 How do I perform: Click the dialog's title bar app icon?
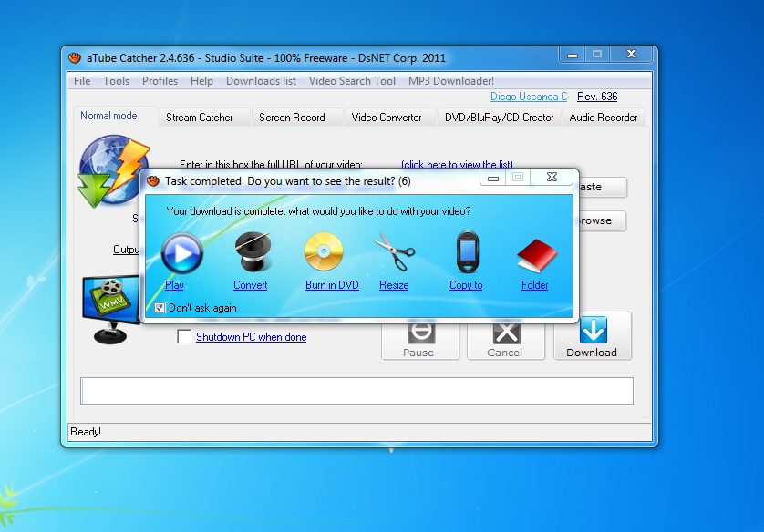point(153,181)
